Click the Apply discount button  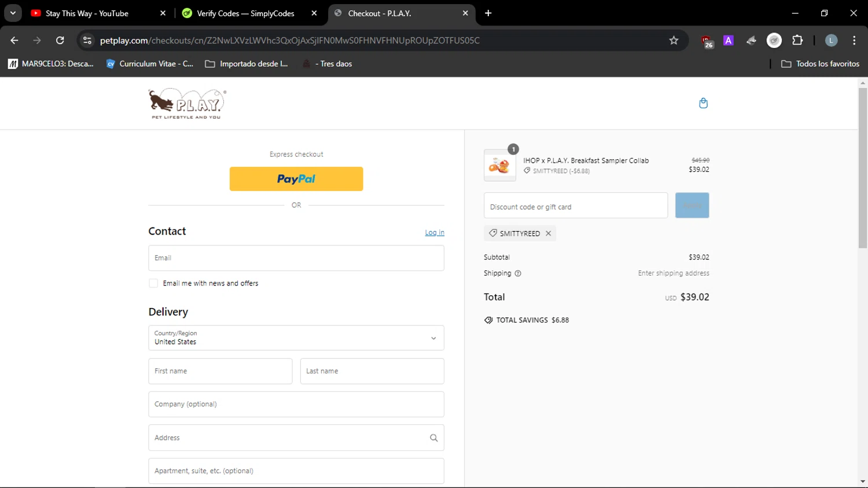click(692, 206)
